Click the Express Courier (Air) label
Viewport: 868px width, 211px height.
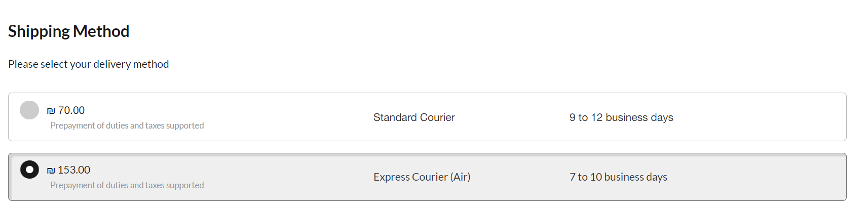point(422,177)
